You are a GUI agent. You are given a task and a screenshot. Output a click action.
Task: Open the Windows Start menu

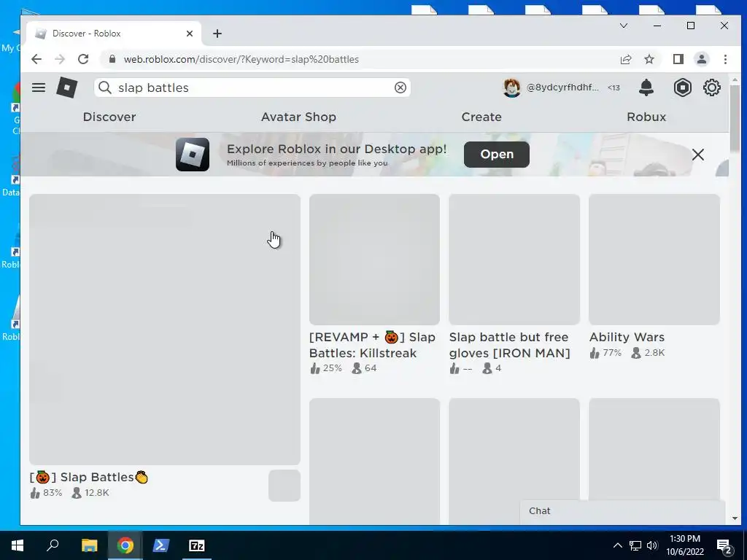tap(18, 545)
